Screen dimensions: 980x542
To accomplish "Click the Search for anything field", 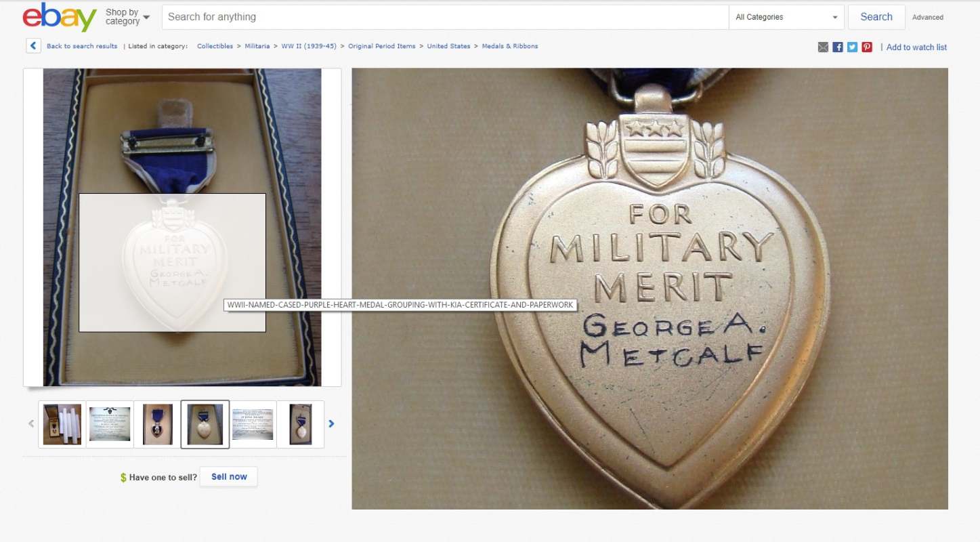I will tap(445, 17).
